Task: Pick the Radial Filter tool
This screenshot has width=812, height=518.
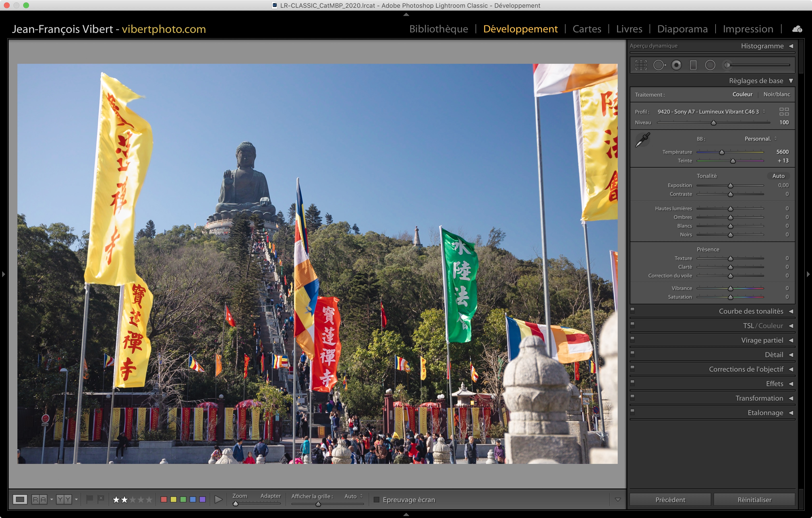Action: click(710, 65)
